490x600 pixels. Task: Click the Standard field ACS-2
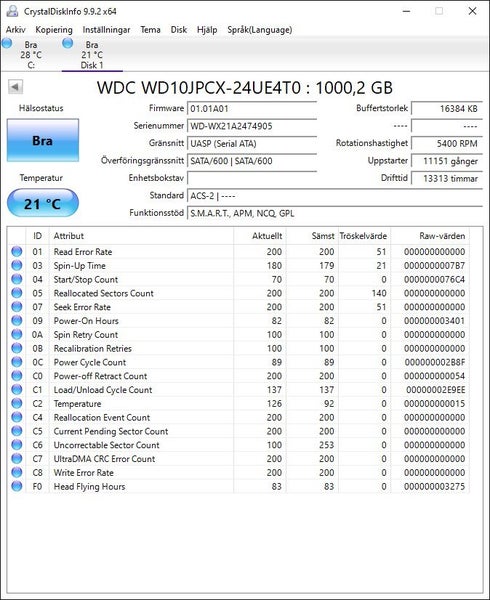(x=335, y=196)
